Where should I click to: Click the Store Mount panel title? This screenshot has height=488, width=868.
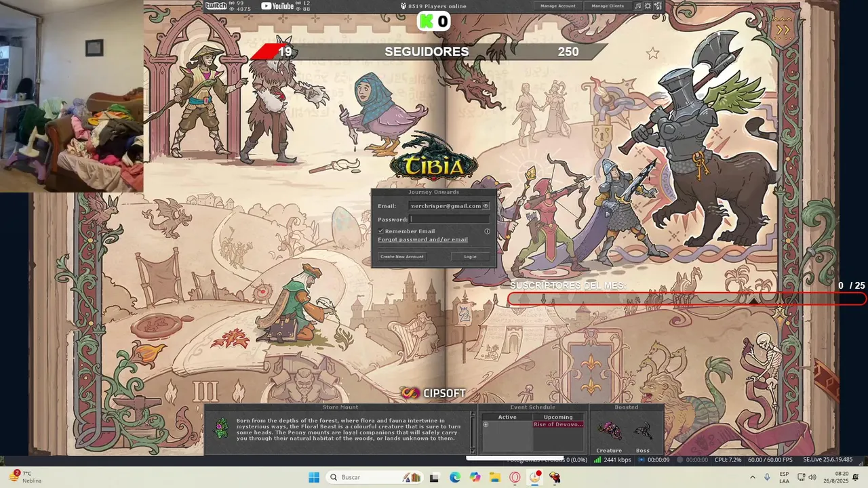click(340, 407)
